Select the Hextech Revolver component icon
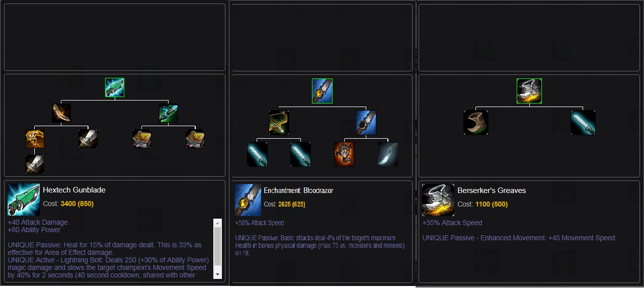The width and height of the screenshot is (644, 288). pos(169,113)
